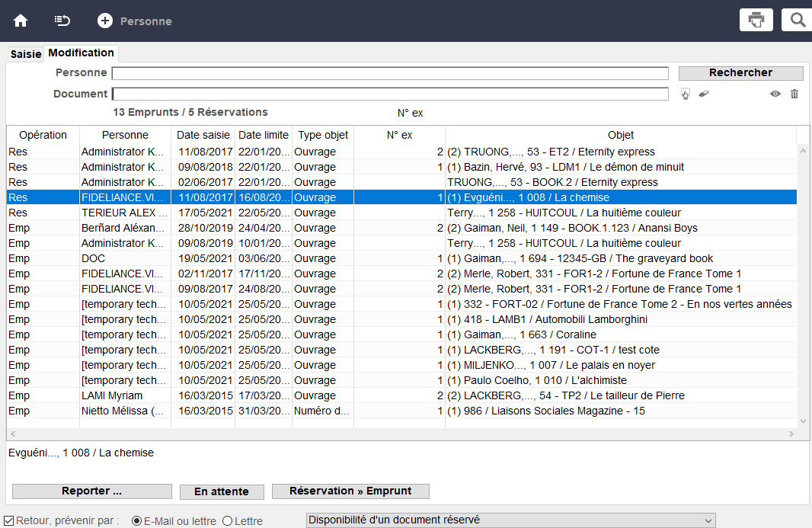The image size is (812, 528).
Task: Click the select-all hand icon
Action: tap(685, 94)
